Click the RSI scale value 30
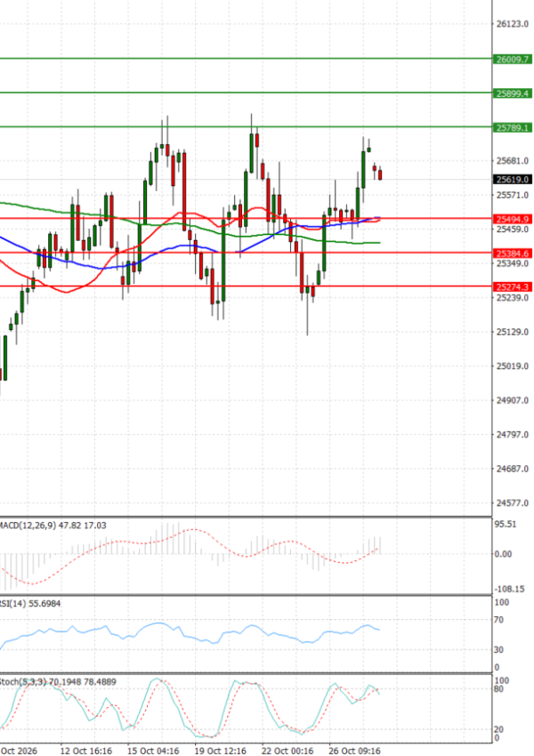 [x=498, y=650]
